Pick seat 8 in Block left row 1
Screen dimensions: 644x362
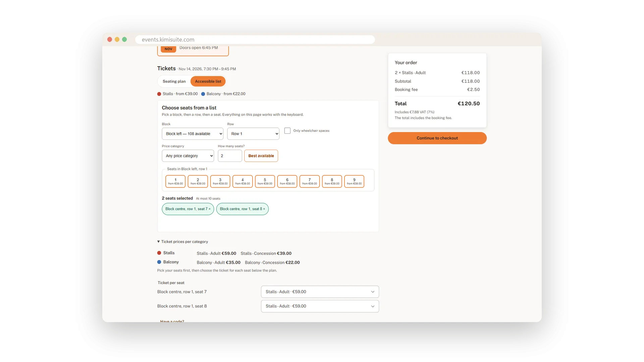click(x=332, y=181)
